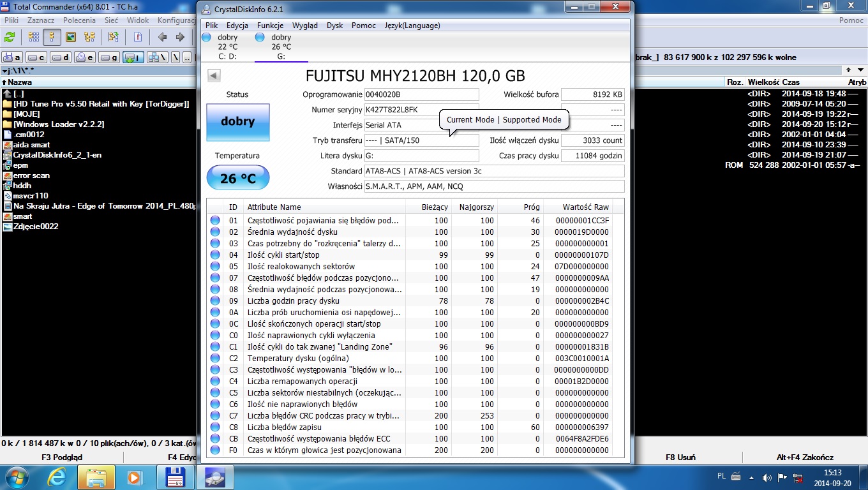Click the green refresh icon in Total Commander
This screenshot has width=868, height=490.
[11, 37]
